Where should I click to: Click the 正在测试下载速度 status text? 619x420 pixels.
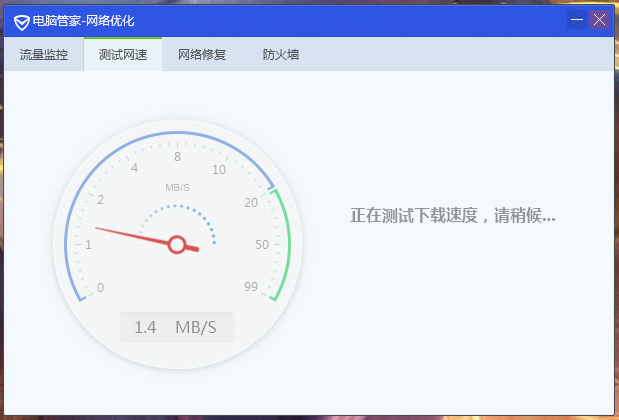[452, 216]
